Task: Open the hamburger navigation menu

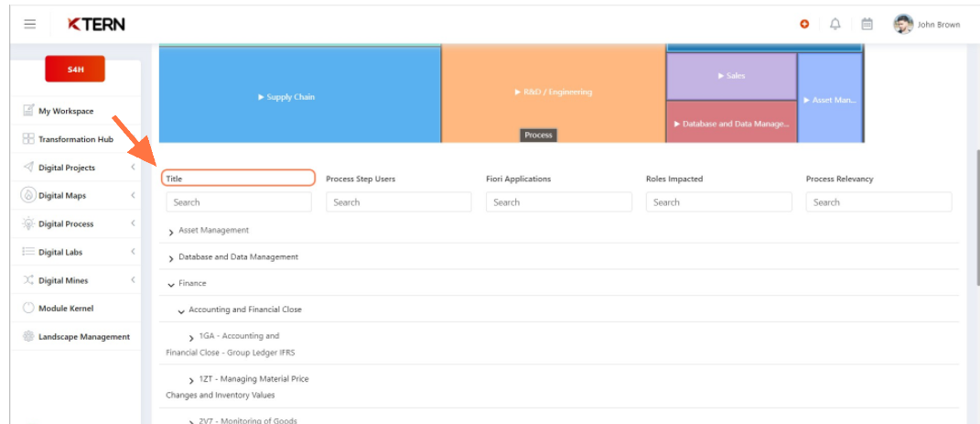Action: (x=29, y=24)
